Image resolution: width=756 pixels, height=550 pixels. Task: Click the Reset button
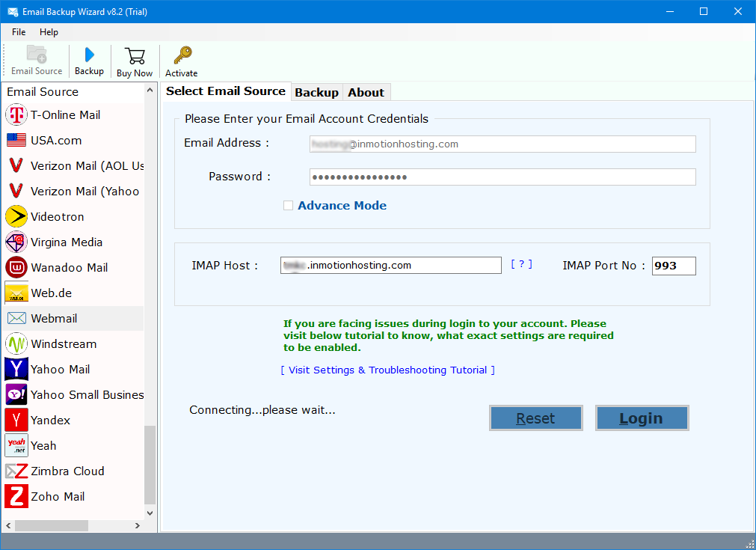coord(535,418)
